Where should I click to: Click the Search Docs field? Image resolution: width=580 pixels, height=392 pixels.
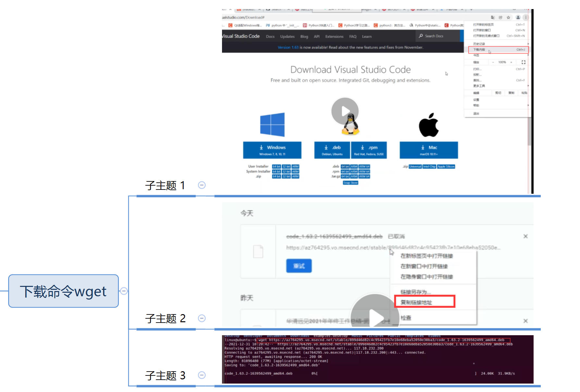pos(438,36)
